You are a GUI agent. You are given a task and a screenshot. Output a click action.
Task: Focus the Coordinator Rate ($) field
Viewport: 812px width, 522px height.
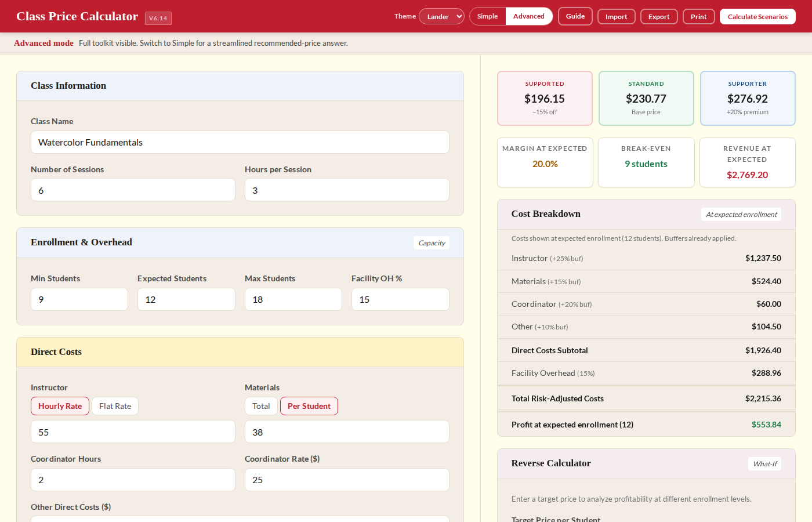tap(347, 480)
